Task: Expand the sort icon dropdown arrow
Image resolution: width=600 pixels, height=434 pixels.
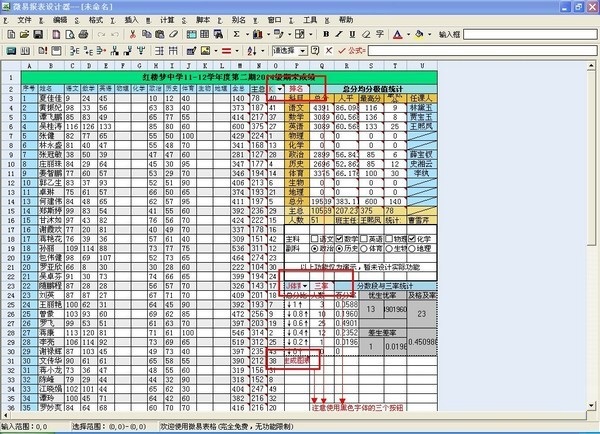Action: coord(262,51)
